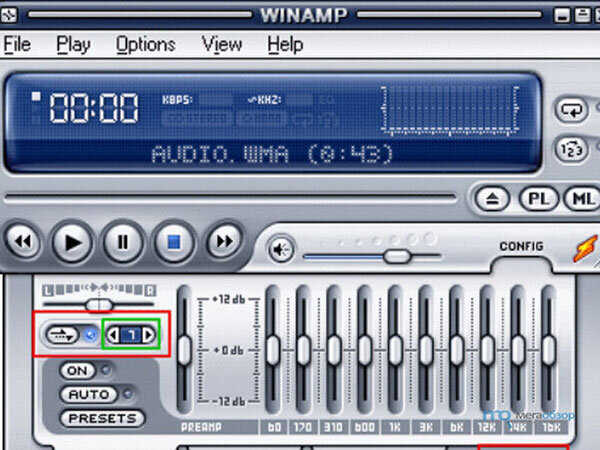Screen dimensions: 600x450
Task: Stop playback with the blue square button
Action: point(174,242)
